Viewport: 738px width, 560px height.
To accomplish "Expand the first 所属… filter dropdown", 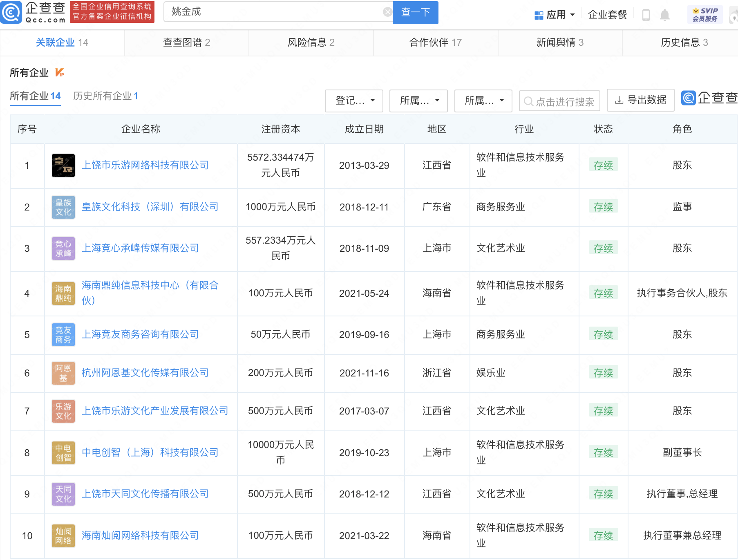I will click(x=418, y=101).
